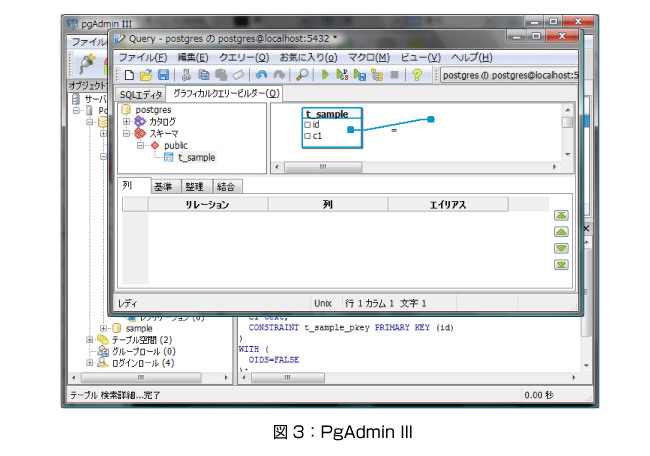This screenshot has width=650, height=456.
Task: Open the ビュー(V) menu
Action: click(420, 57)
